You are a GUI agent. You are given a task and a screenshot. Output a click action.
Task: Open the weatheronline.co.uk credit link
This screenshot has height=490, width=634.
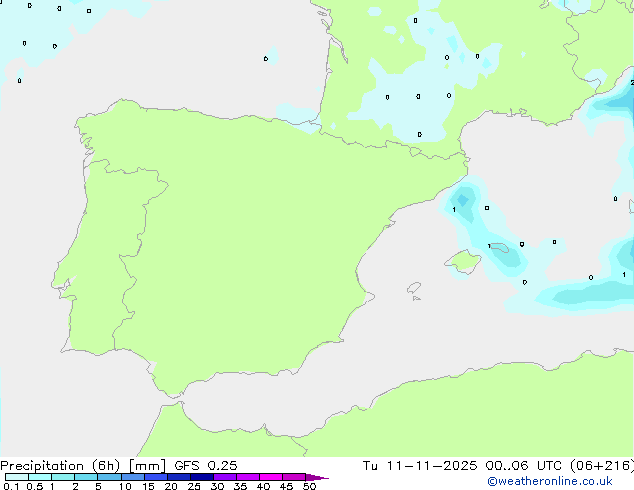(x=549, y=481)
